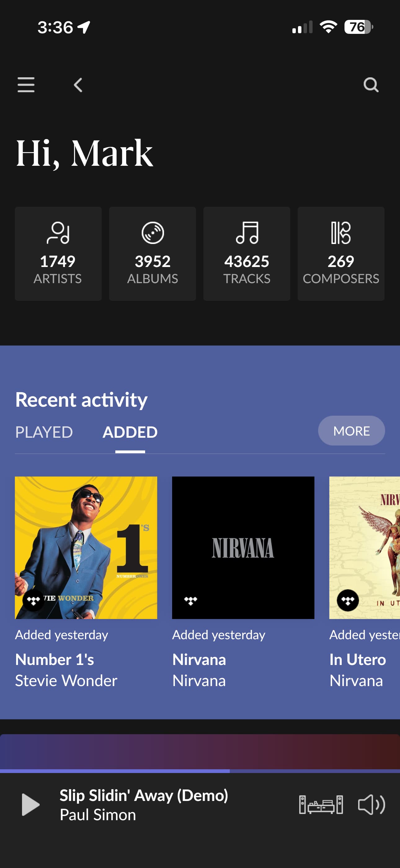
Task: Open the Stevie Wonder Number 1's cover
Action: pyautogui.click(x=86, y=548)
